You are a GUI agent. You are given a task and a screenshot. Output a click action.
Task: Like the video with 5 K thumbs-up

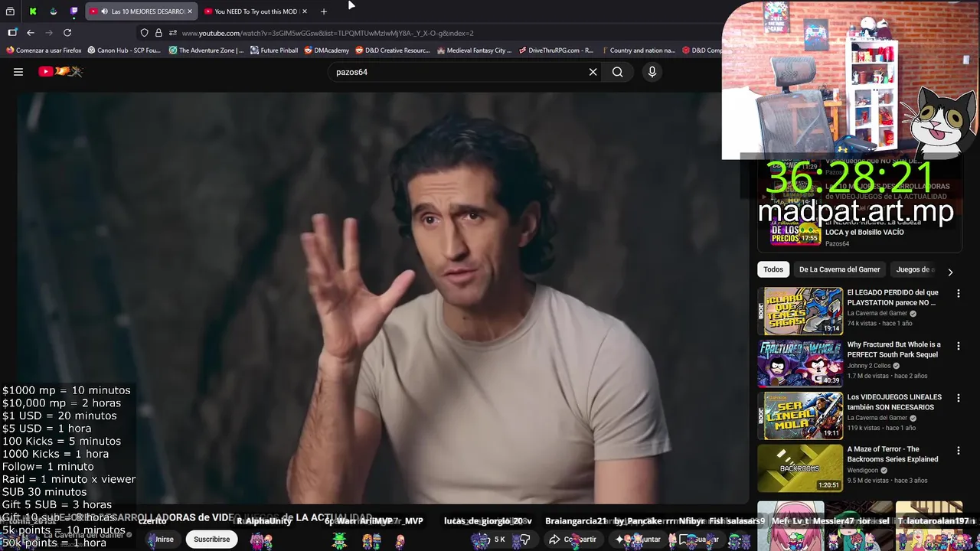coord(490,540)
